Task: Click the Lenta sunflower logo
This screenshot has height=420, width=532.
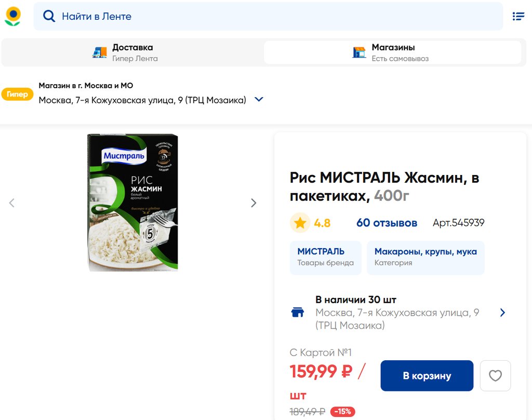Action: coord(12,16)
